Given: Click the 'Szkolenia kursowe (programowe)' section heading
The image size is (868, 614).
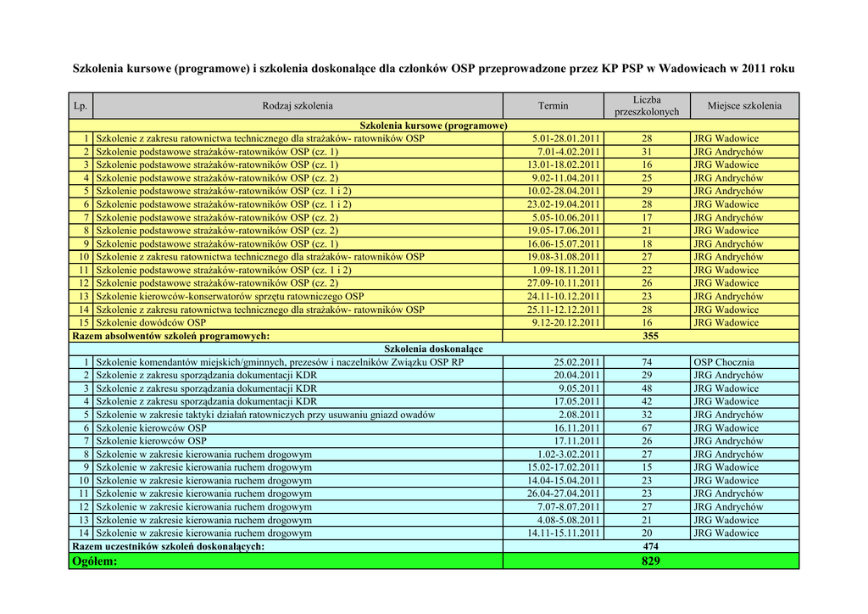Looking at the screenshot, I should click(x=433, y=126).
